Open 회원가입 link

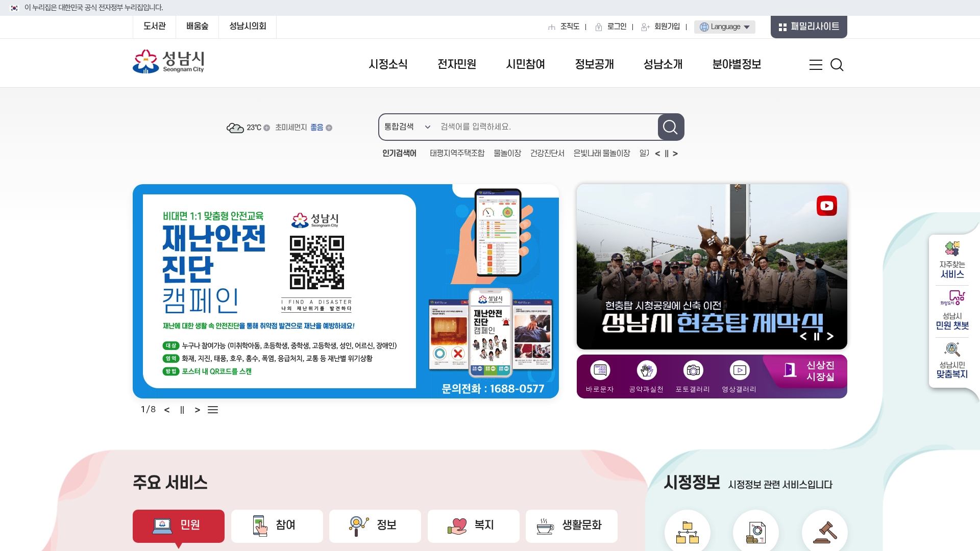point(660,27)
